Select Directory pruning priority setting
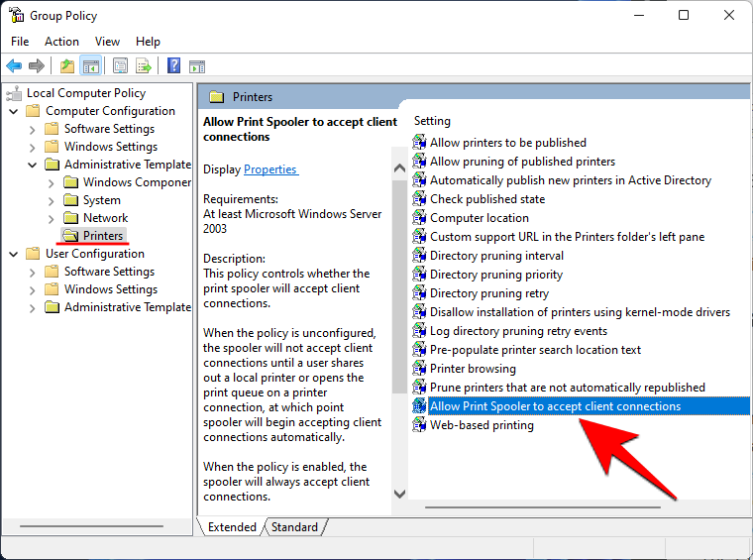The height and width of the screenshot is (560, 753). tap(496, 275)
